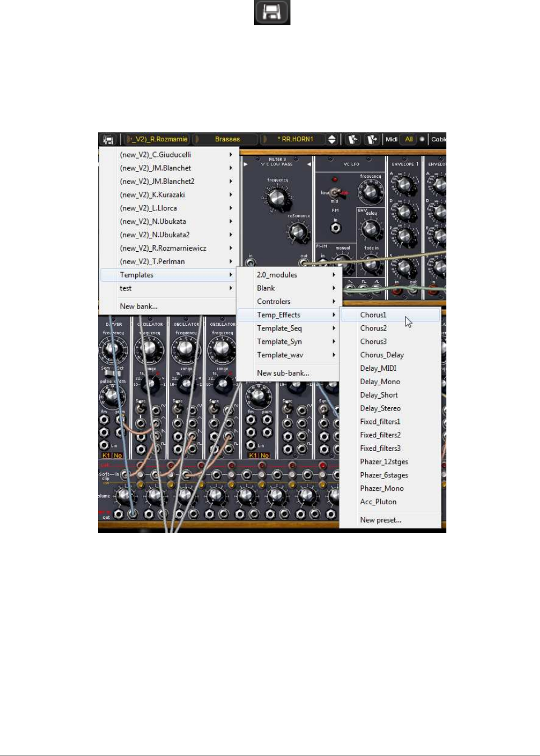Click the VC LFO delay knob
540x756 pixels.
(370, 228)
